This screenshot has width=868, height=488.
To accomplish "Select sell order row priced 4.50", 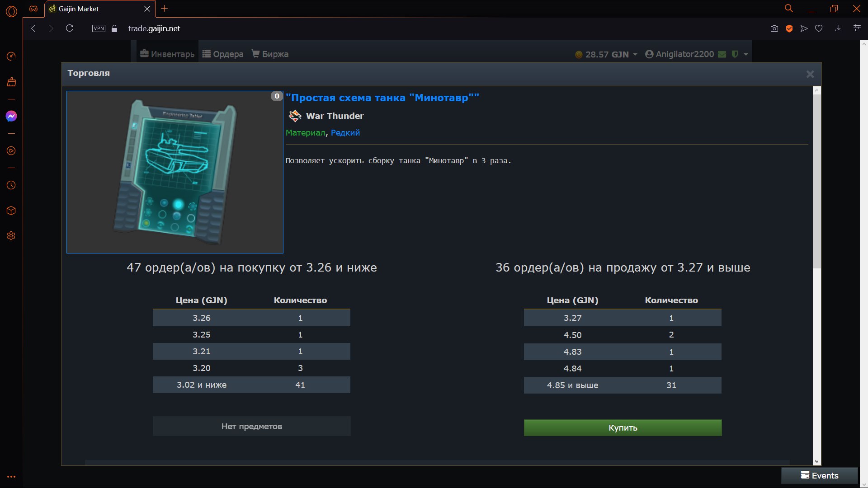I will 623,335.
